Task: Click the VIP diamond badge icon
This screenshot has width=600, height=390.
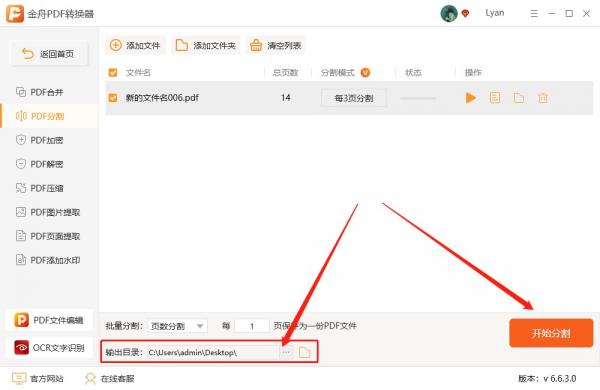Action: pos(465,14)
